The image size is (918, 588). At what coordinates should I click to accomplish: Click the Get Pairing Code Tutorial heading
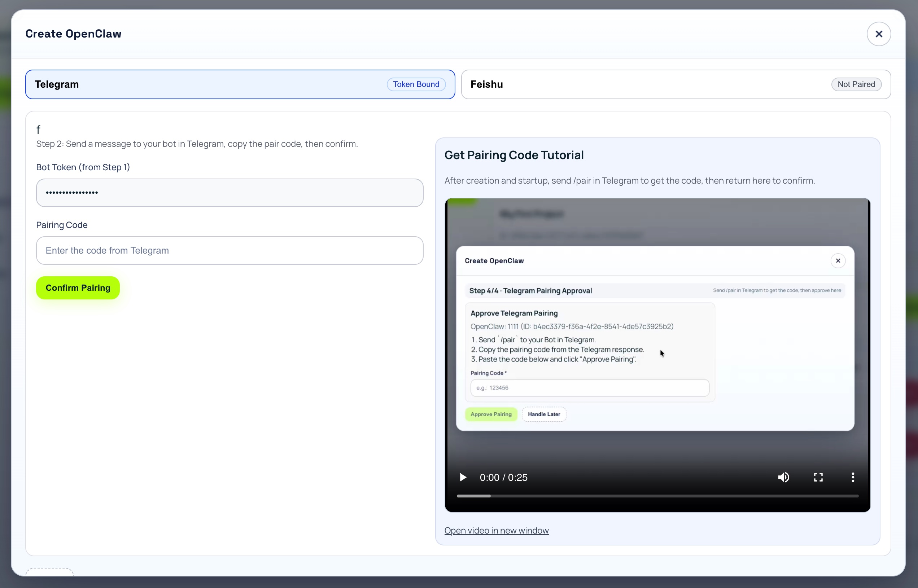[513, 155]
